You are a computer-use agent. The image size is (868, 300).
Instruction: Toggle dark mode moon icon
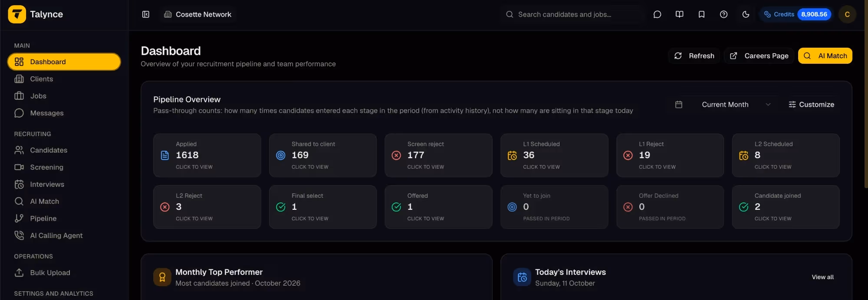point(746,14)
